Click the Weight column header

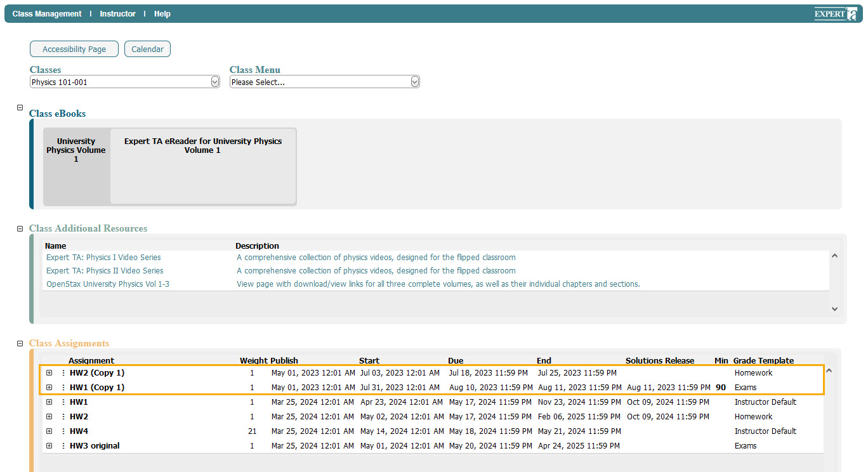pyautogui.click(x=254, y=361)
